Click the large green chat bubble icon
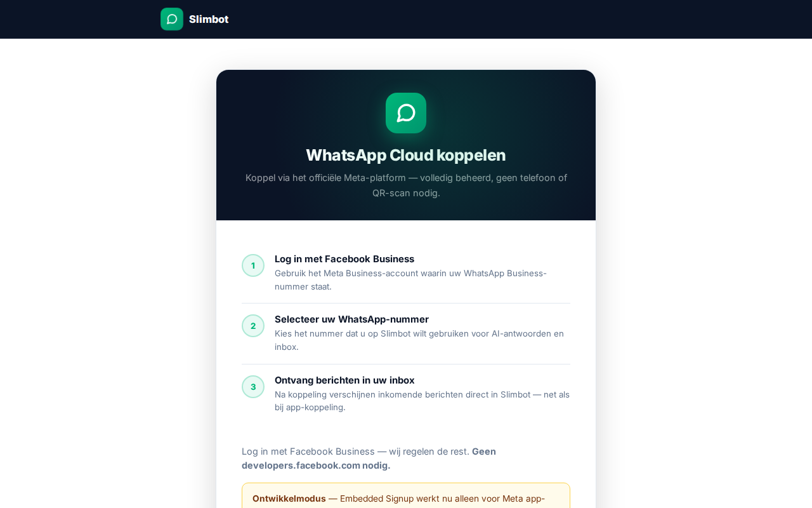The height and width of the screenshot is (508, 812). [x=406, y=113]
